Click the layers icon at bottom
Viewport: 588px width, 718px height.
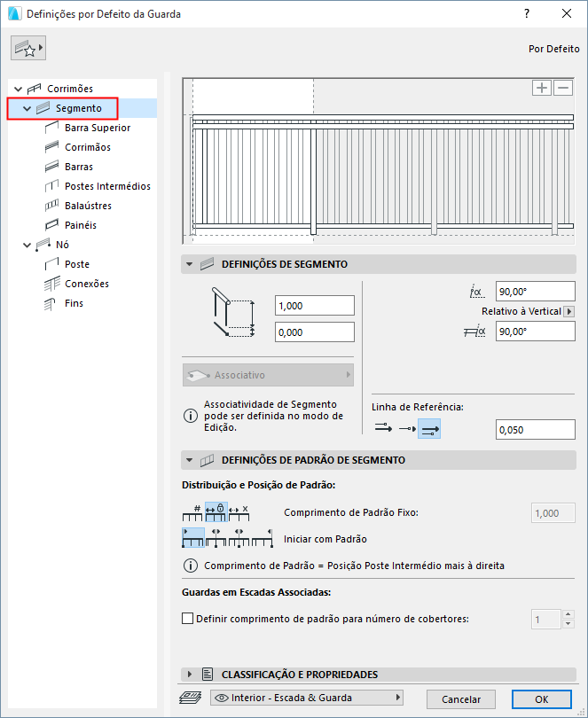[190, 698]
